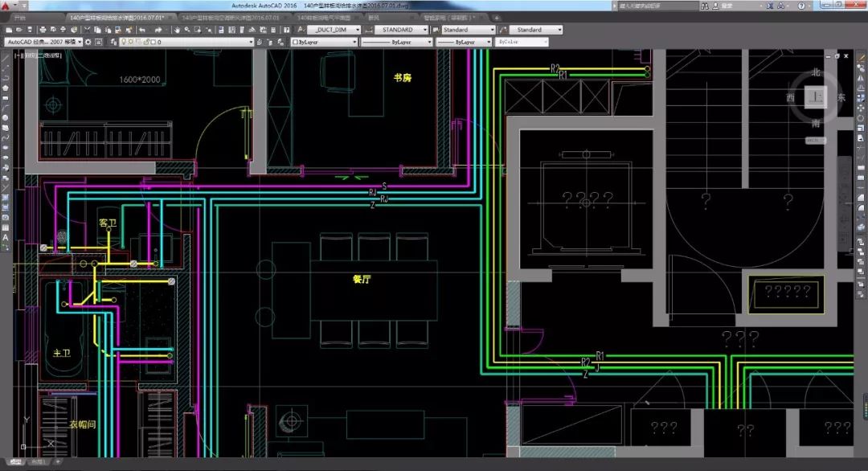The image size is (868, 471).
Task: Click the ViewCube top face '上'
Action: (x=816, y=97)
